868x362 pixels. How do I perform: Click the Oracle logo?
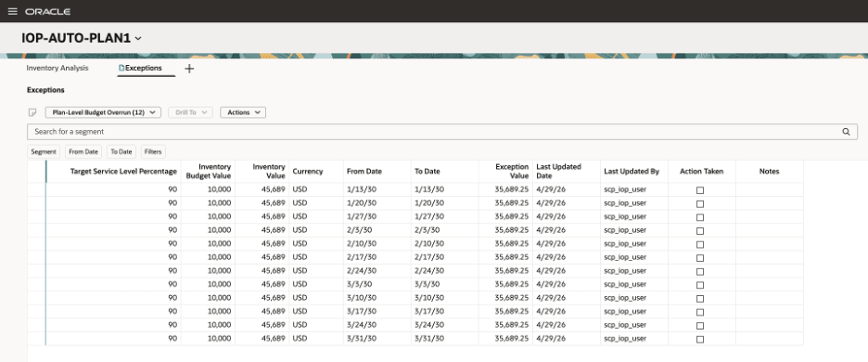pyautogui.click(x=47, y=12)
